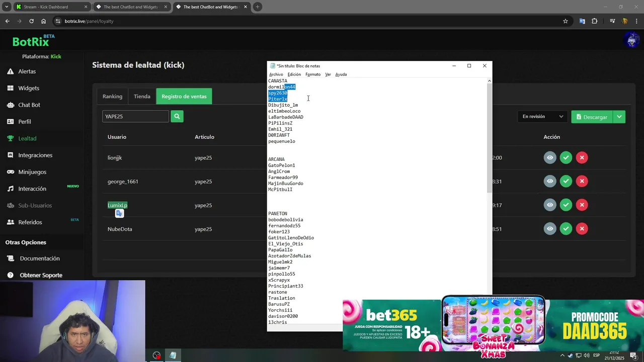Open Chrome three-dot menu

click(636, 21)
